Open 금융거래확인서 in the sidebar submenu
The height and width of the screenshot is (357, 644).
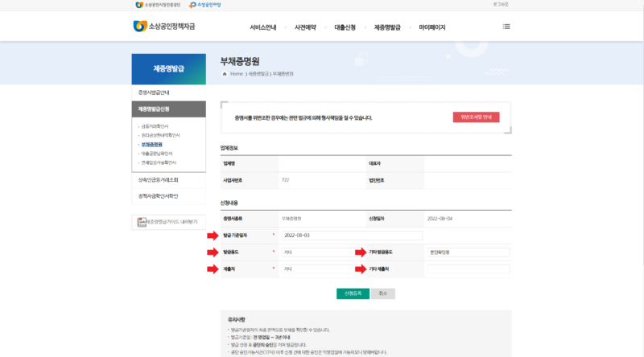coord(155,126)
